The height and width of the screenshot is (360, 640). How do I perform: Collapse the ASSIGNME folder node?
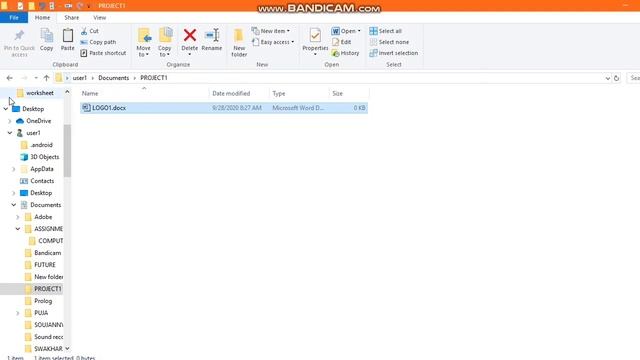(x=18, y=229)
